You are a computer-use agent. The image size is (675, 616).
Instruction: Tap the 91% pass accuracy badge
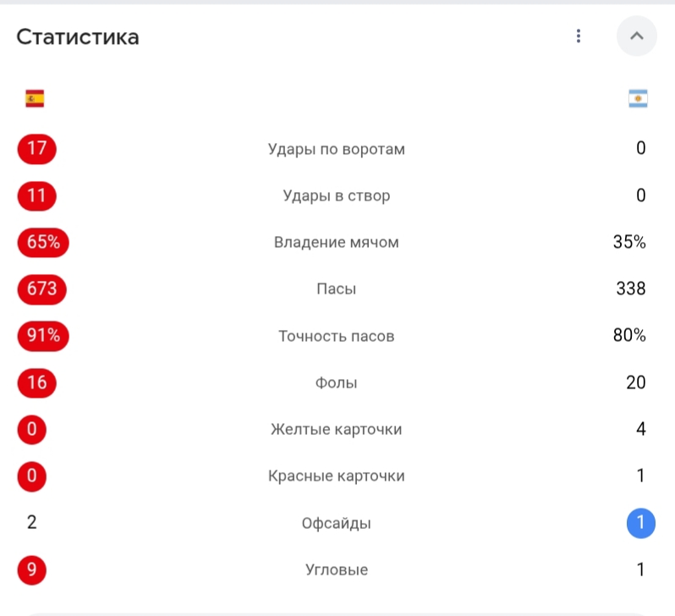43,336
